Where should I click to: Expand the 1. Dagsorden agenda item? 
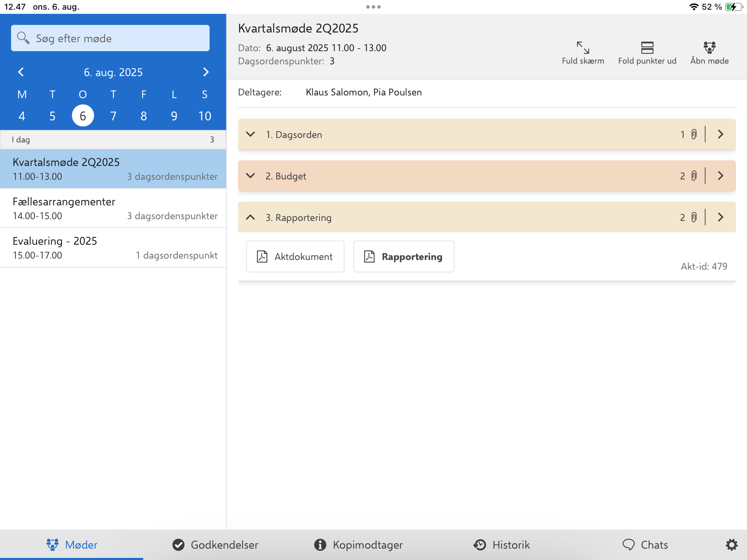(x=250, y=134)
